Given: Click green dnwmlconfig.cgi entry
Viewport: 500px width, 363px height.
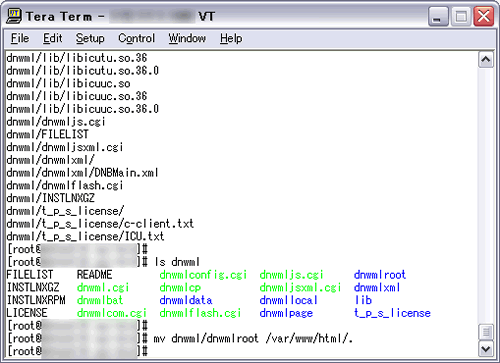Looking at the screenshot, I should (203, 275).
